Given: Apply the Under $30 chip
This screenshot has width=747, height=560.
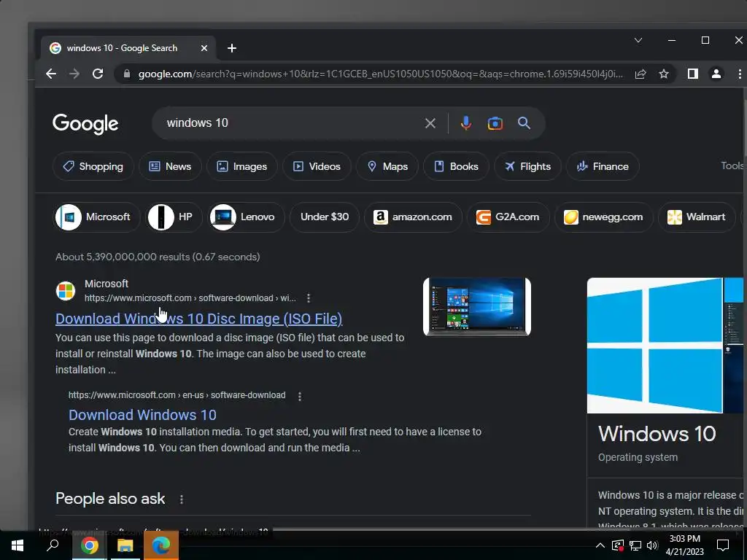Looking at the screenshot, I should click(x=325, y=217).
